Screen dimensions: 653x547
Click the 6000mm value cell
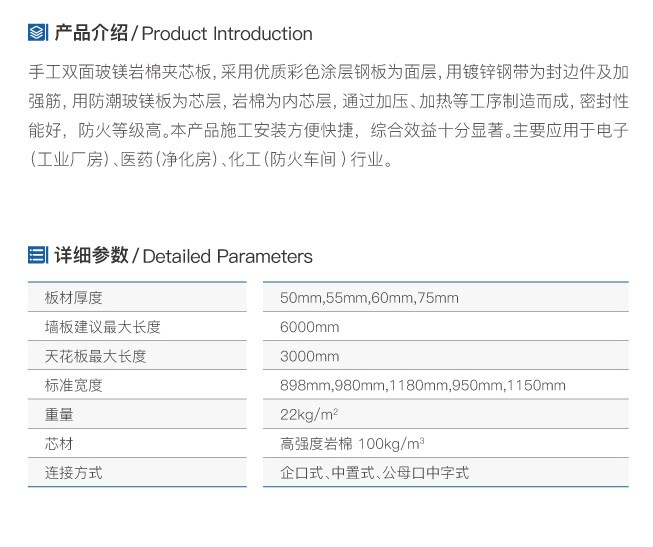click(309, 327)
